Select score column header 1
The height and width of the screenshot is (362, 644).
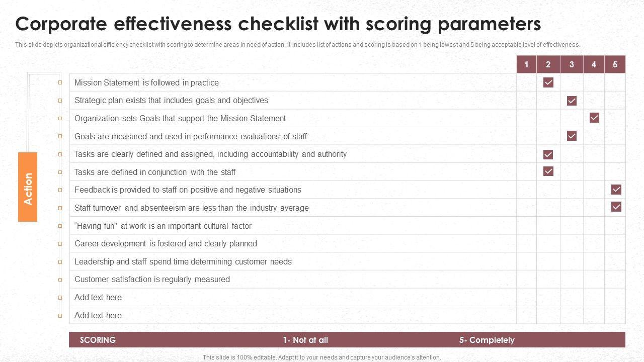pos(526,64)
